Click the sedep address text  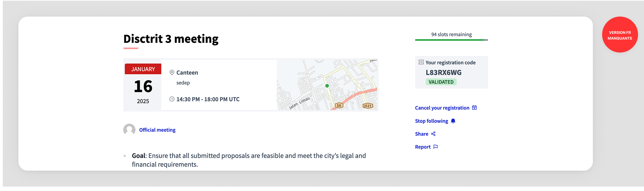[x=183, y=83]
